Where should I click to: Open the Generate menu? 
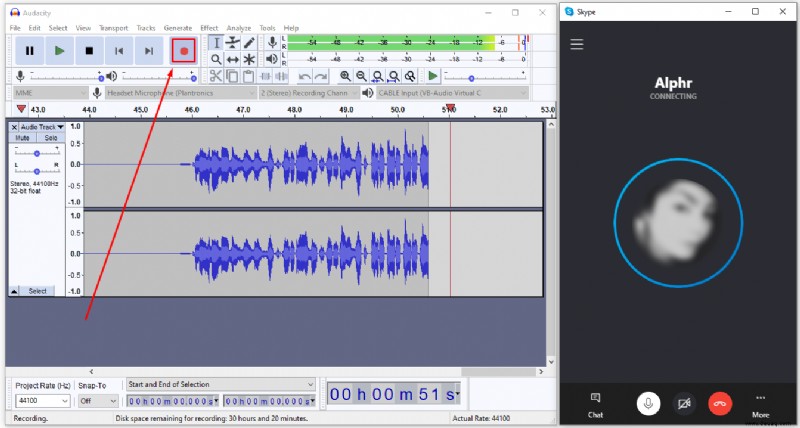click(x=178, y=28)
